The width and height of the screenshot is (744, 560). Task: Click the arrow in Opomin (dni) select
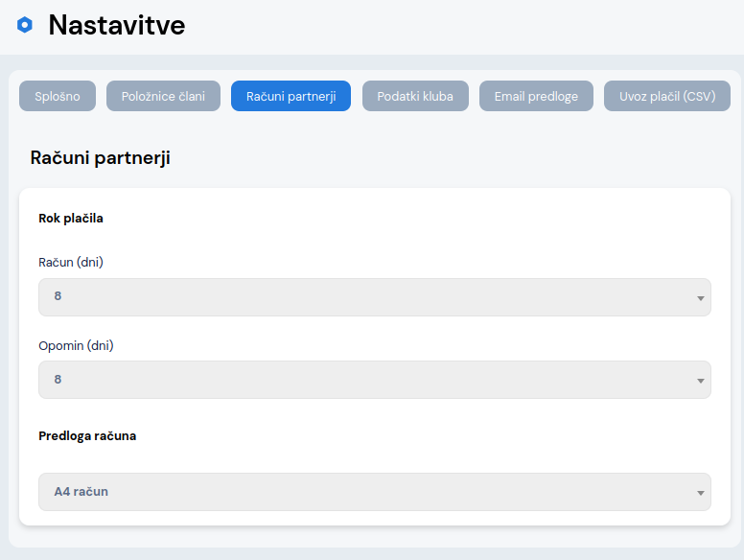tap(700, 381)
